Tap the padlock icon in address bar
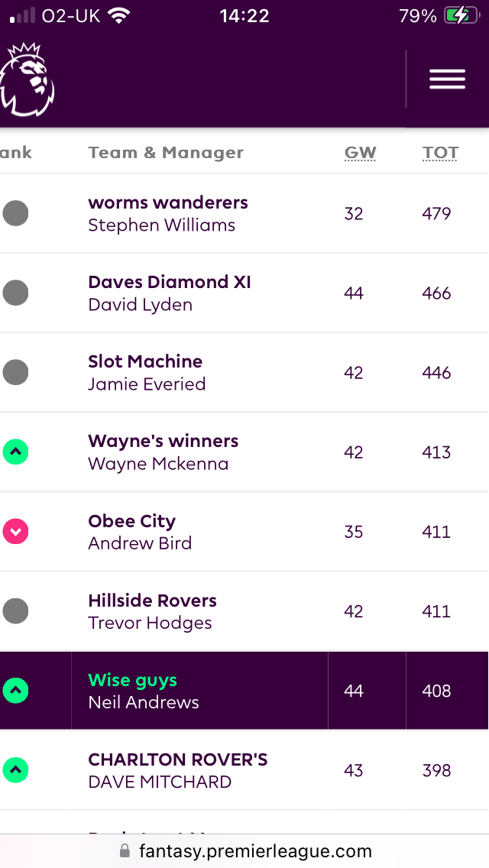 tap(125, 850)
